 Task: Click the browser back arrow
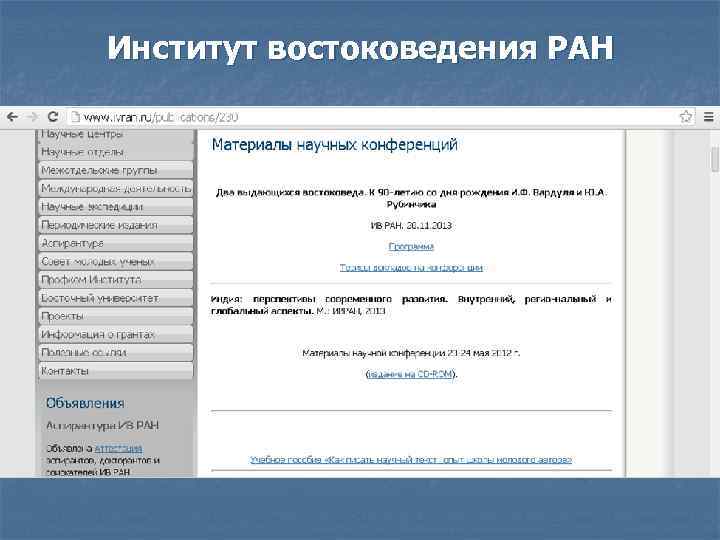pos(13,117)
